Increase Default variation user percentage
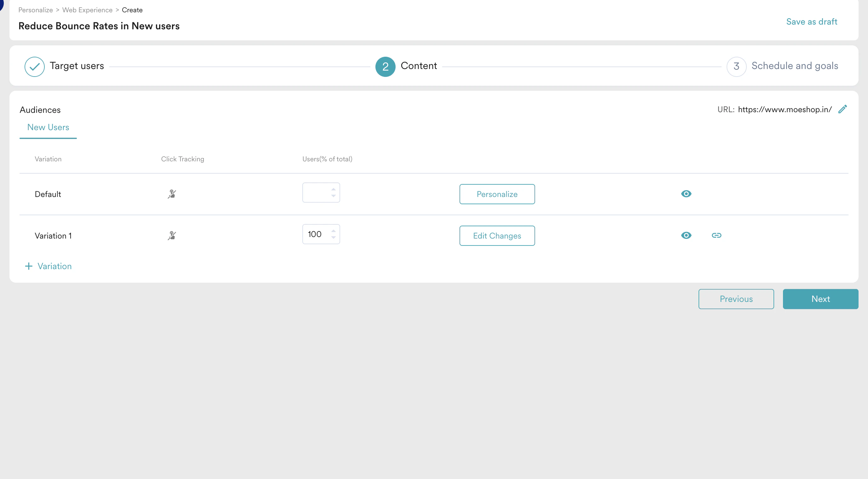868x479 pixels. [x=333, y=189]
